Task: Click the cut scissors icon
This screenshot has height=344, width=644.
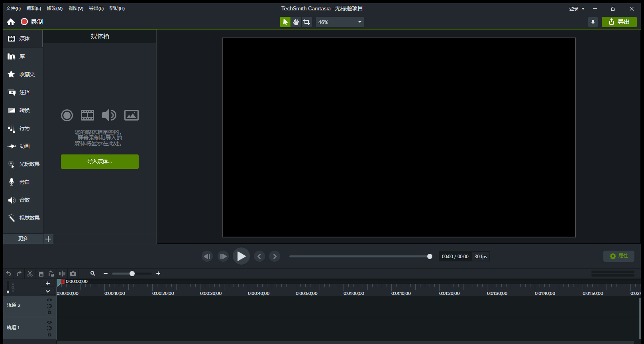Action: [x=30, y=273]
